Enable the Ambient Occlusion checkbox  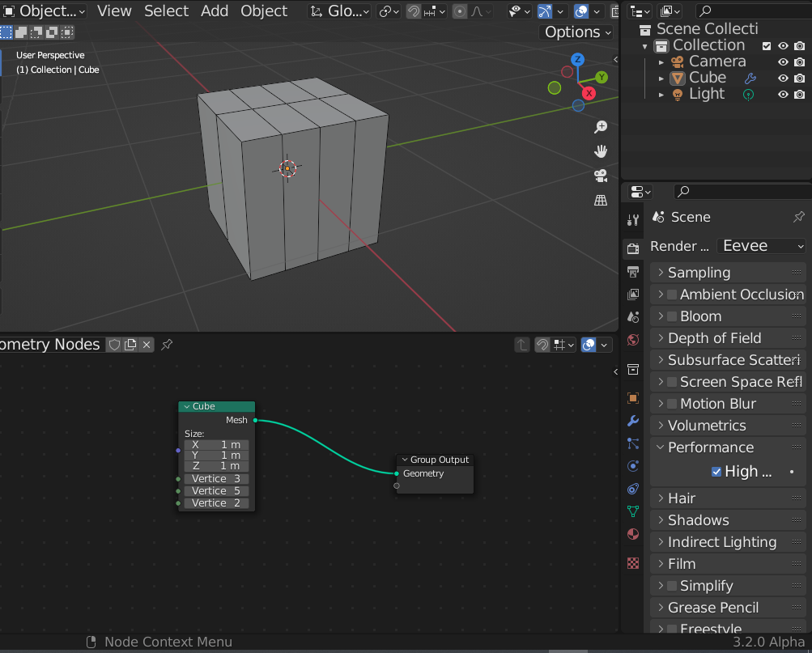click(672, 295)
